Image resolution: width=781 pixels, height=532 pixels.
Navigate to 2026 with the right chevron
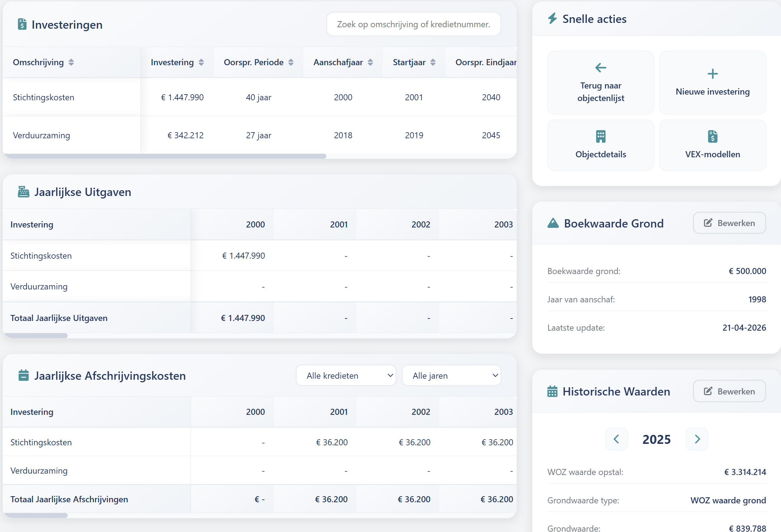[x=697, y=439]
